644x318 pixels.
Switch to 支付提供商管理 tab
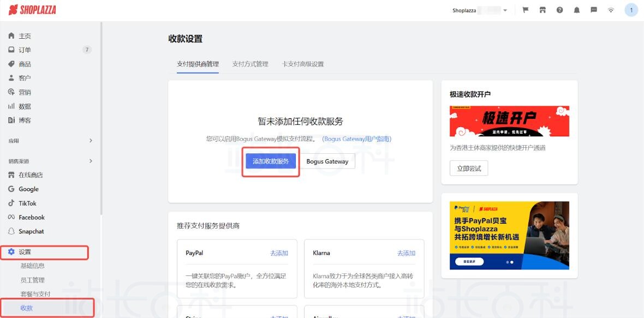tap(198, 64)
